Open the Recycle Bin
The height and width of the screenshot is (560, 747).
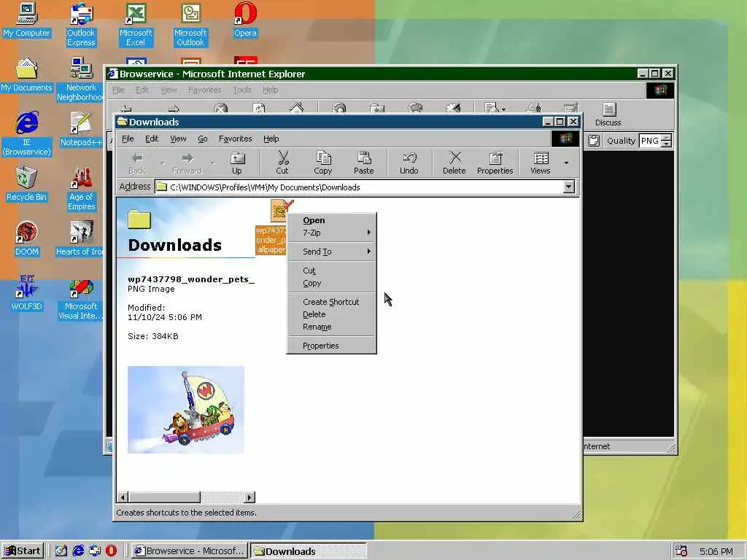tap(27, 184)
